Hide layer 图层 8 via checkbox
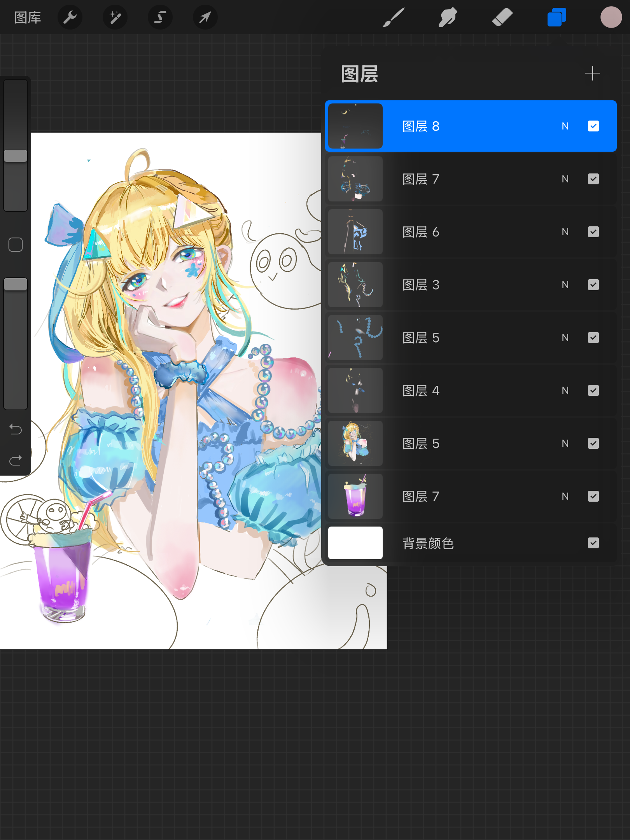630x840 pixels. click(593, 126)
